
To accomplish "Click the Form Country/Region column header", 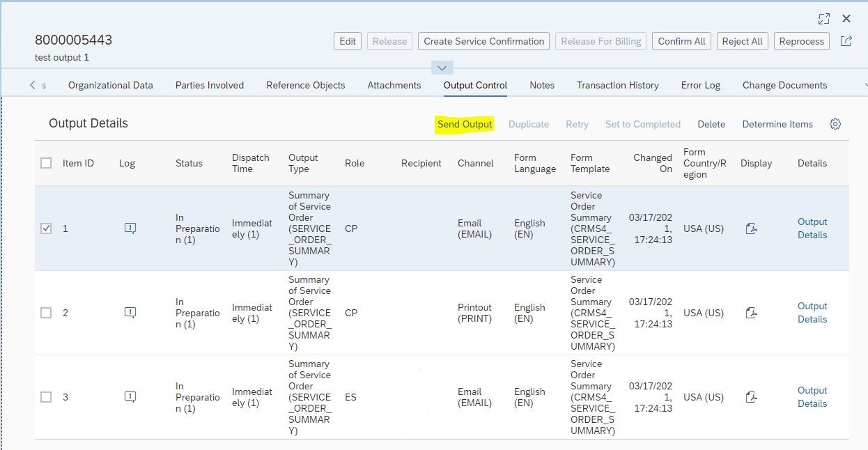I will (705, 163).
